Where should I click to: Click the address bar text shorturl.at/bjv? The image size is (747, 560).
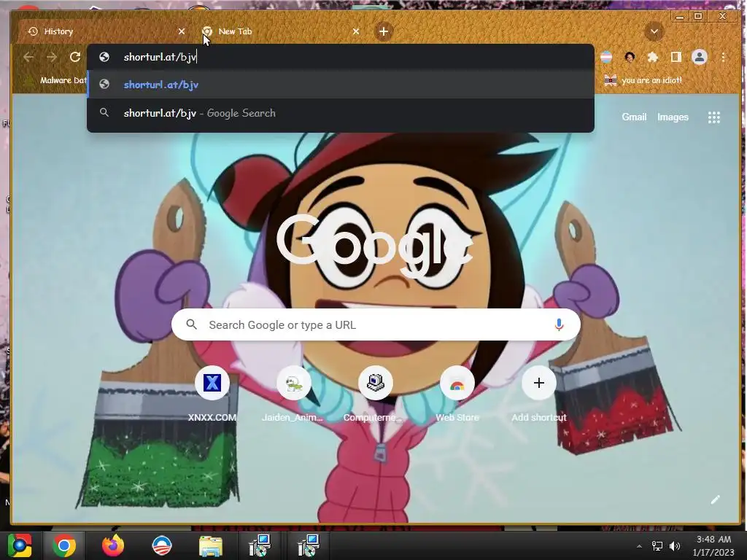[x=160, y=57]
